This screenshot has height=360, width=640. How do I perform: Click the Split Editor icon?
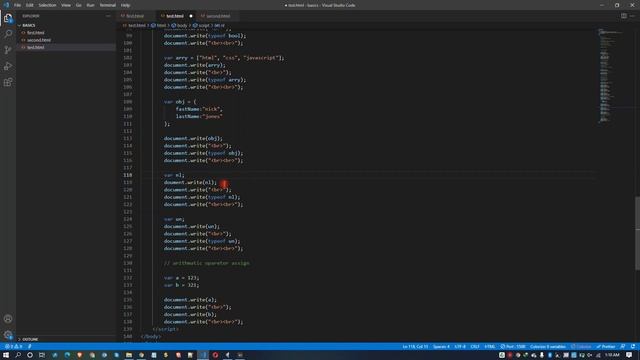click(624, 16)
